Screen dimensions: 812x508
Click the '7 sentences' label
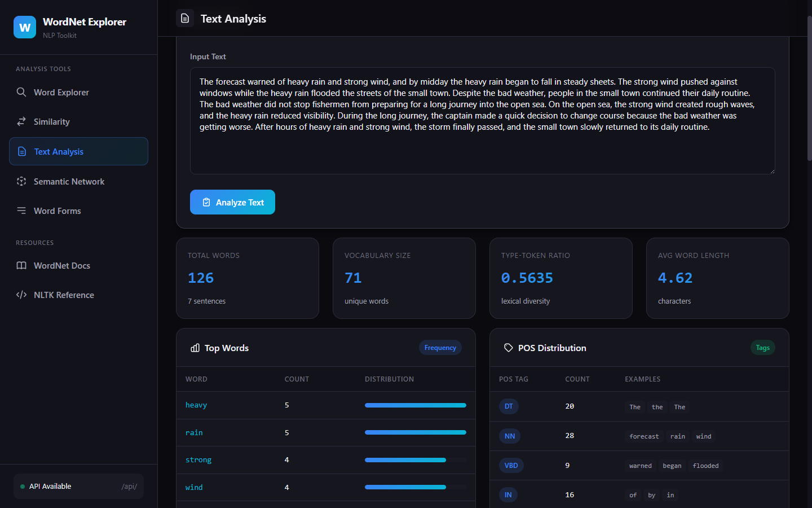206,301
